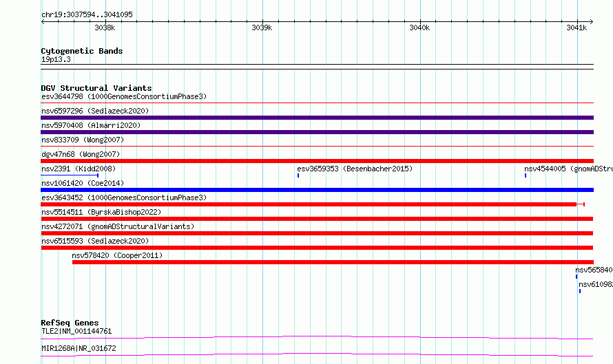613x364 pixels.
Task: Click the 3039k ruler tick label
Action: click(x=262, y=28)
